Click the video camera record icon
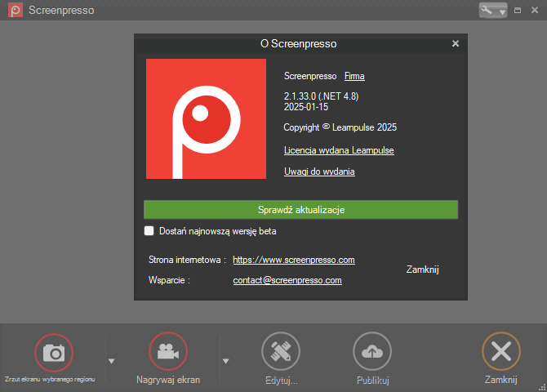Screen dimensions: 547x392 point(168,351)
